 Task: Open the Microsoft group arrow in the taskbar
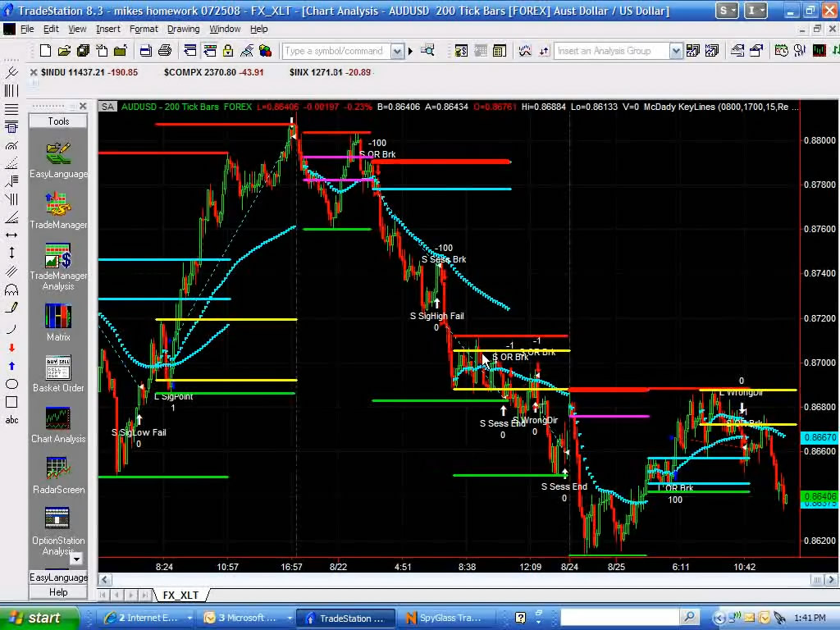[x=290, y=619]
